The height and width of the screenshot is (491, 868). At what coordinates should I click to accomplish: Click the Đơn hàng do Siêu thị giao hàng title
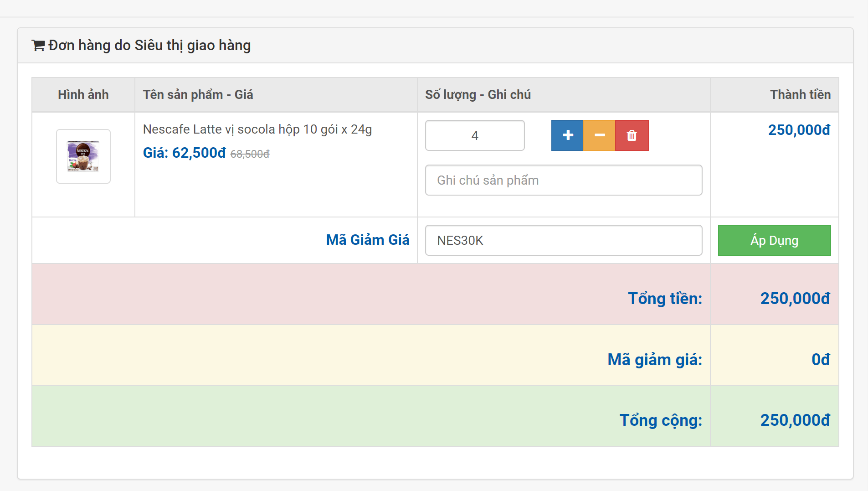(149, 46)
